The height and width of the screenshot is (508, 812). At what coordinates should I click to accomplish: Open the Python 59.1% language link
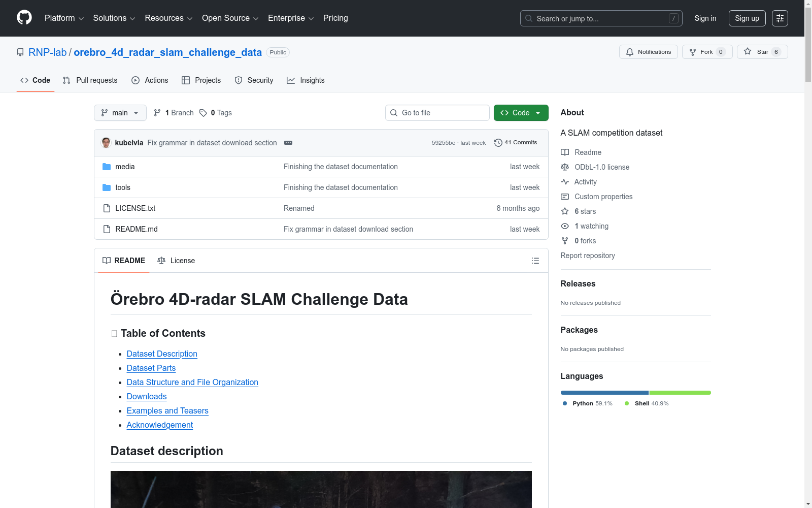[x=587, y=403]
